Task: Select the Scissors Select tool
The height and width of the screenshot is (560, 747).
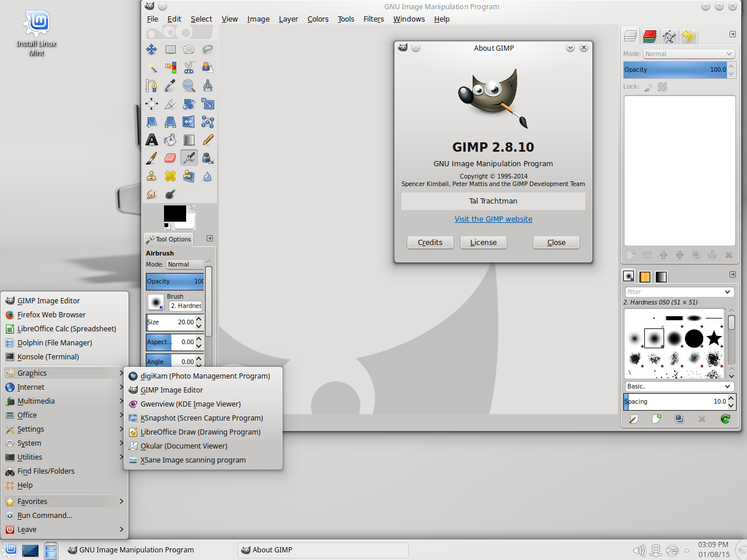Action: tap(189, 68)
